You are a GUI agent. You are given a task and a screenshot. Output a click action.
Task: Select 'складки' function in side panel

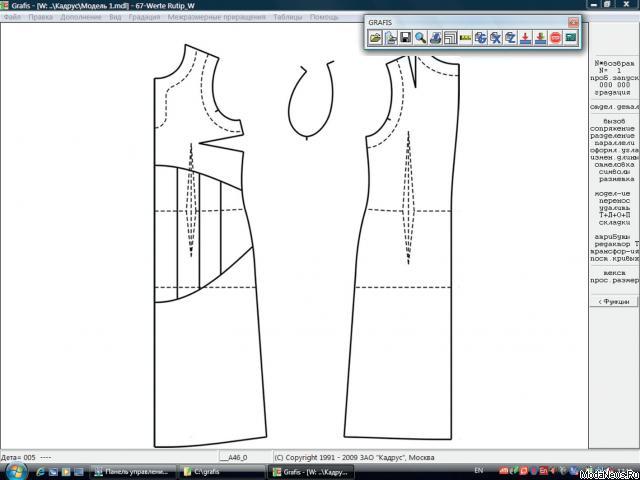tap(614, 222)
